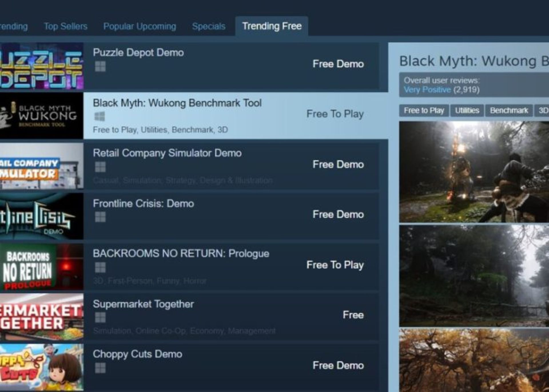This screenshot has height=392, width=549.
Task: Click Windows icon under Retail Company Simulator Demo
Action: coord(100,167)
